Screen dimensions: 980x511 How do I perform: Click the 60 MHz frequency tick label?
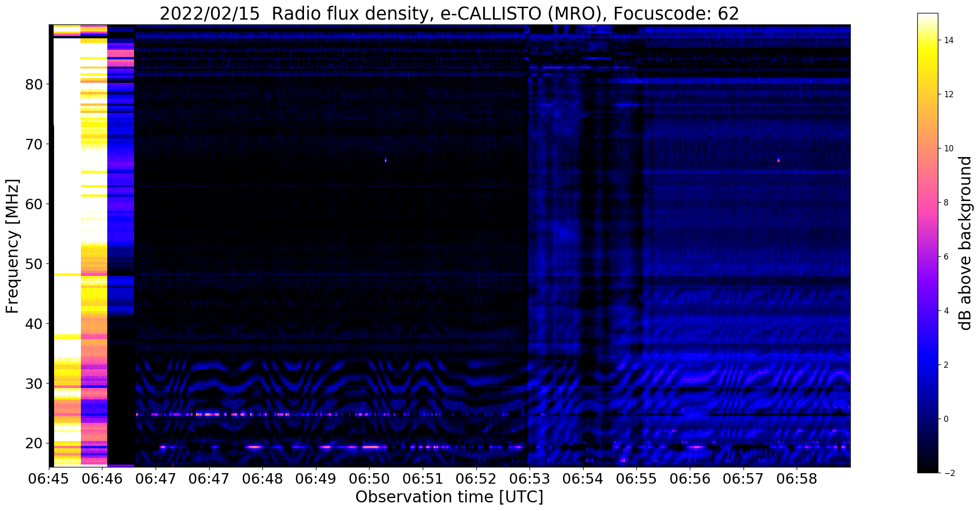[34, 204]
